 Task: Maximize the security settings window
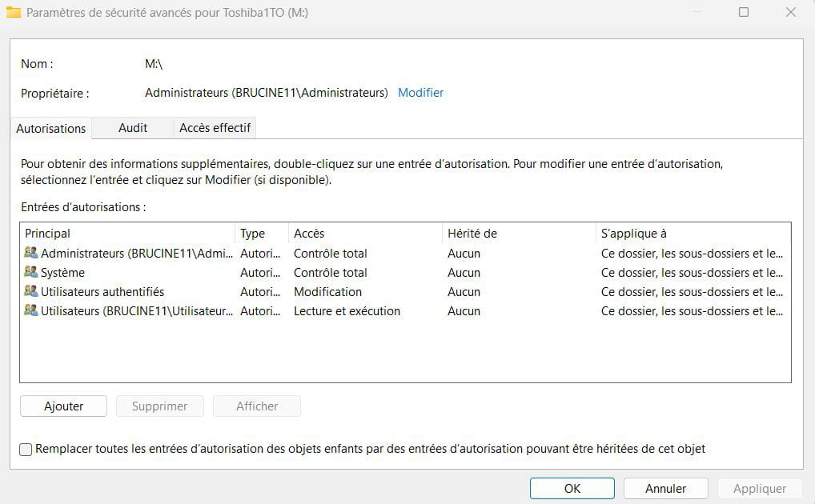744,12
